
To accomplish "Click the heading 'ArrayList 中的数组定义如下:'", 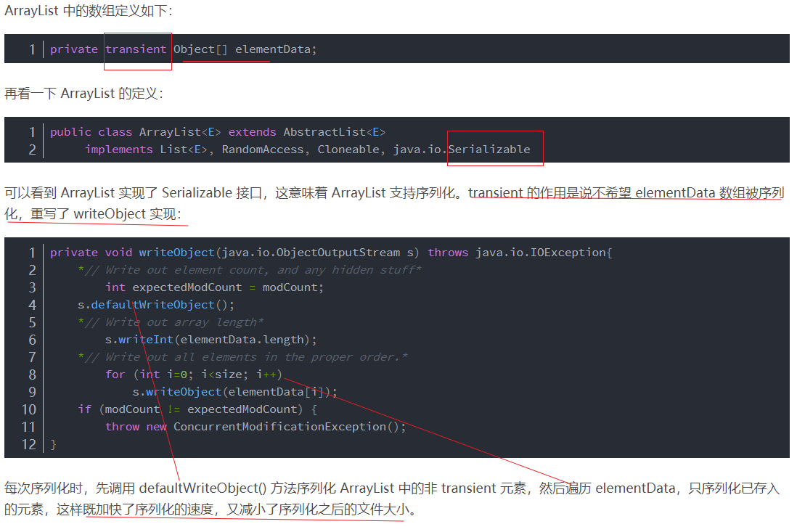I will coord(89,11).
